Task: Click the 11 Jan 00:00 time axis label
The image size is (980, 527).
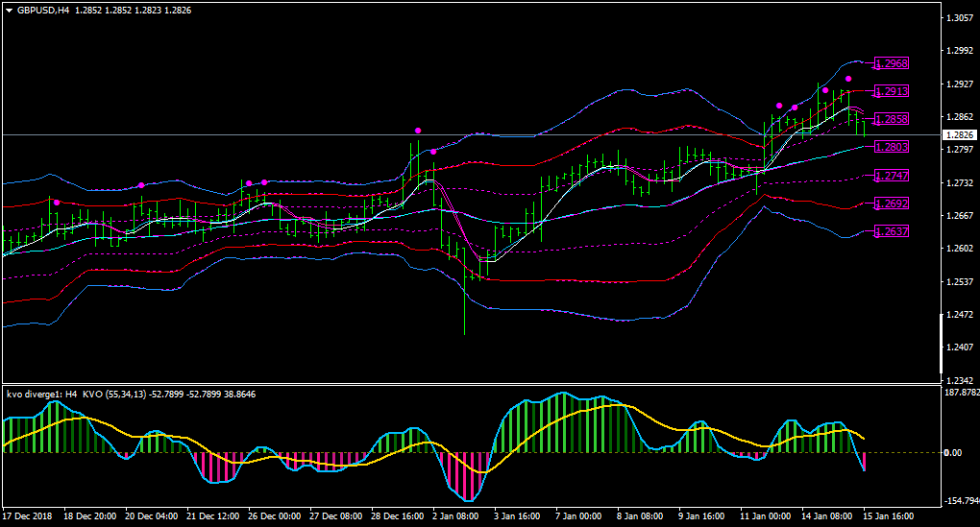Action: [765, 516]
